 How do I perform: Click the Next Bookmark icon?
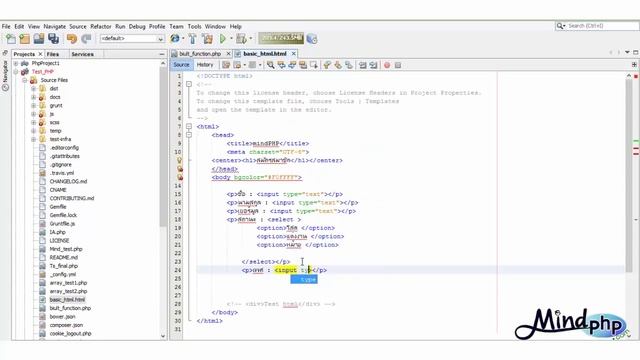click(338, 65)
